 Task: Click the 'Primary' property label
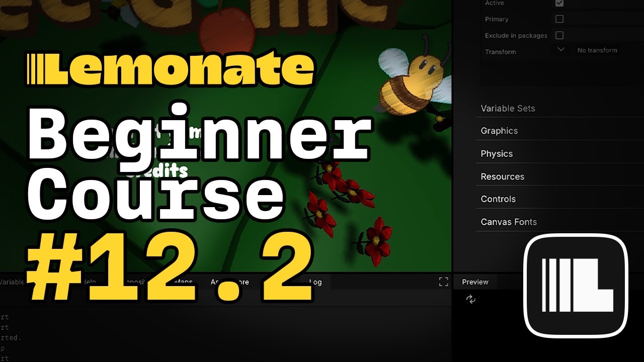click(497, 19)
